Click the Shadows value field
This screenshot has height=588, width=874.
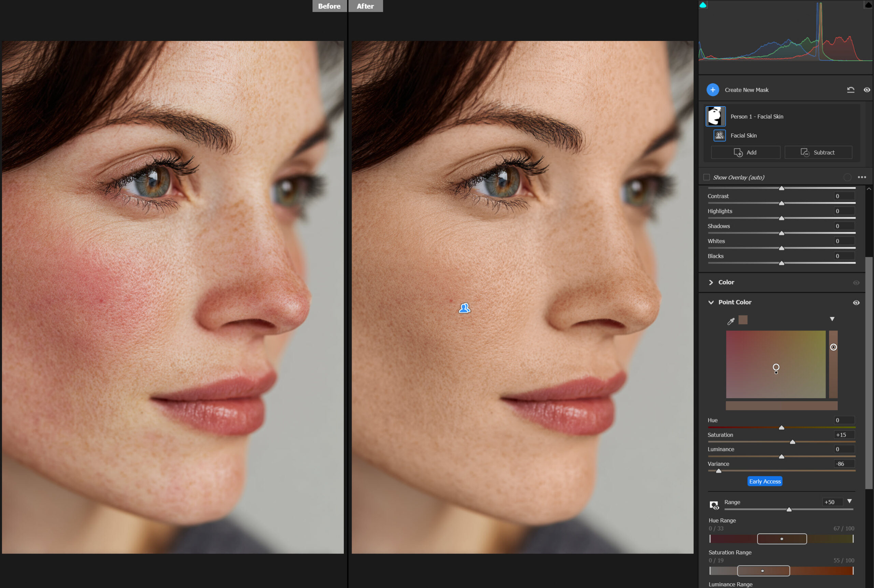tap(844, 226)
